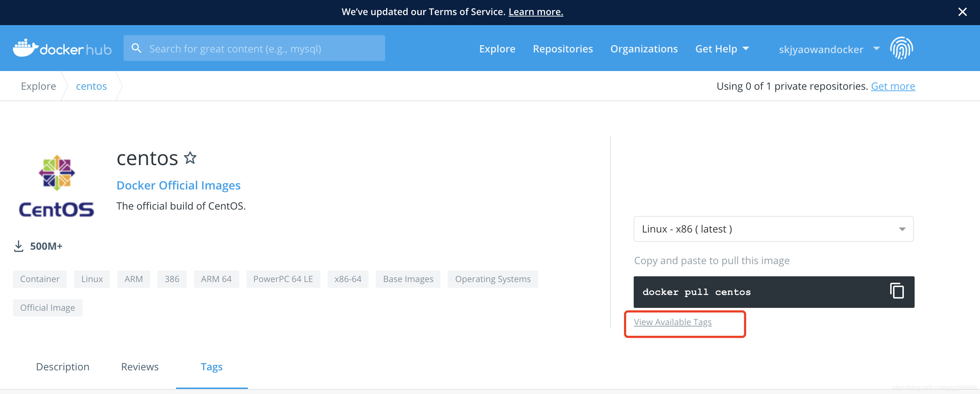Click the Operating Systems chip

click(493, 279)
